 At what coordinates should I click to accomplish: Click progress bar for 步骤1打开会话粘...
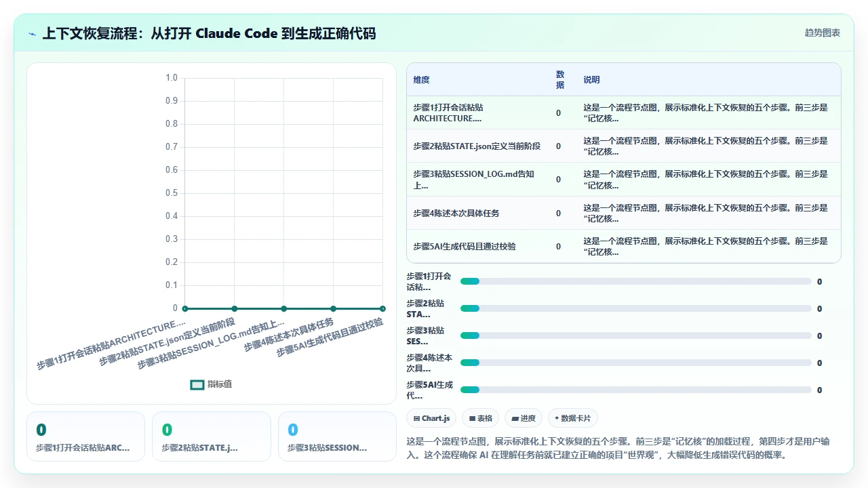(635, 281)
